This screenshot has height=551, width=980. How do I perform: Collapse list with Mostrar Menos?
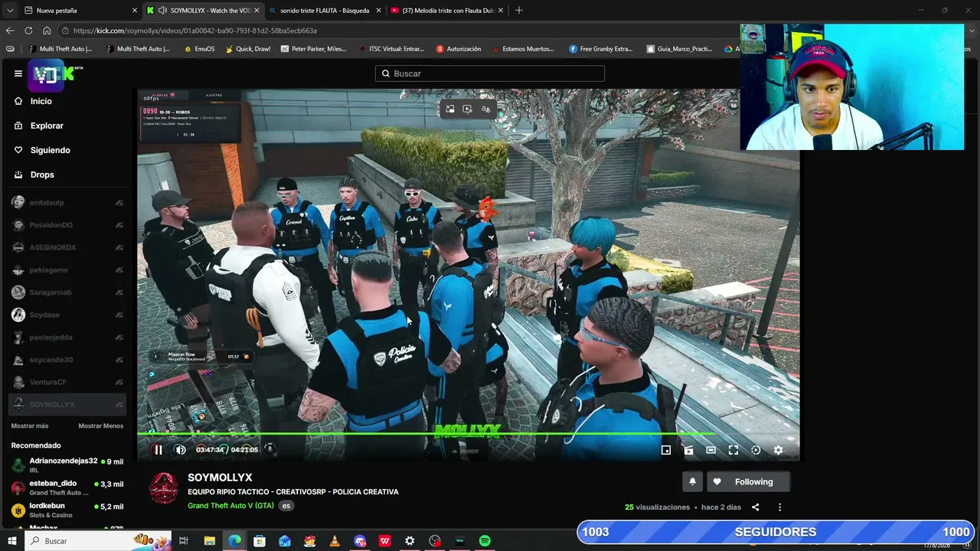pyautogui.click(x=101, y=425)
